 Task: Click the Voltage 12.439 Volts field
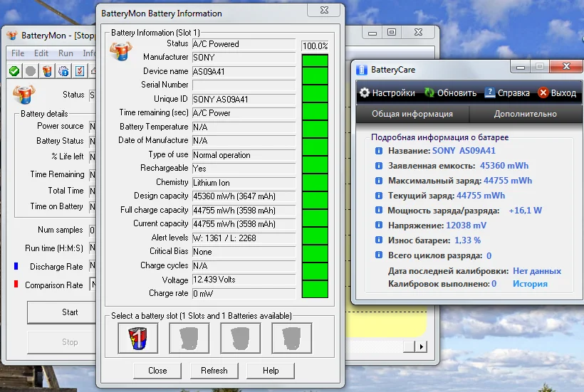pyautogui.click(x=244, y=280)
